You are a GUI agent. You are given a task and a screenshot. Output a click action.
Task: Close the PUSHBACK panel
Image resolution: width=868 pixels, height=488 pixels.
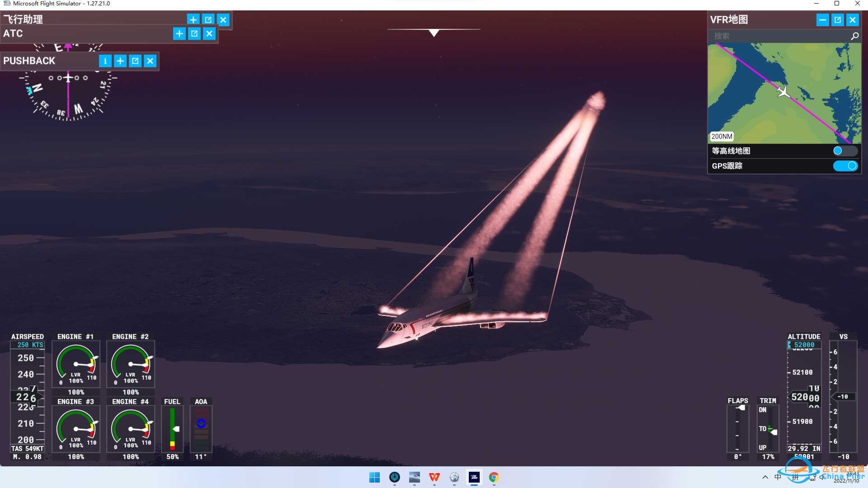[150, 61]
